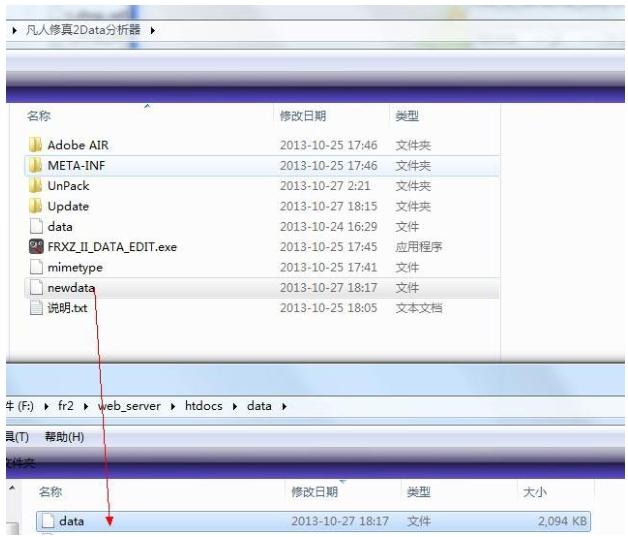Viewport: 628px width, 537px height.
Task: Select the Update folder icon
Action: pos(36,206)
